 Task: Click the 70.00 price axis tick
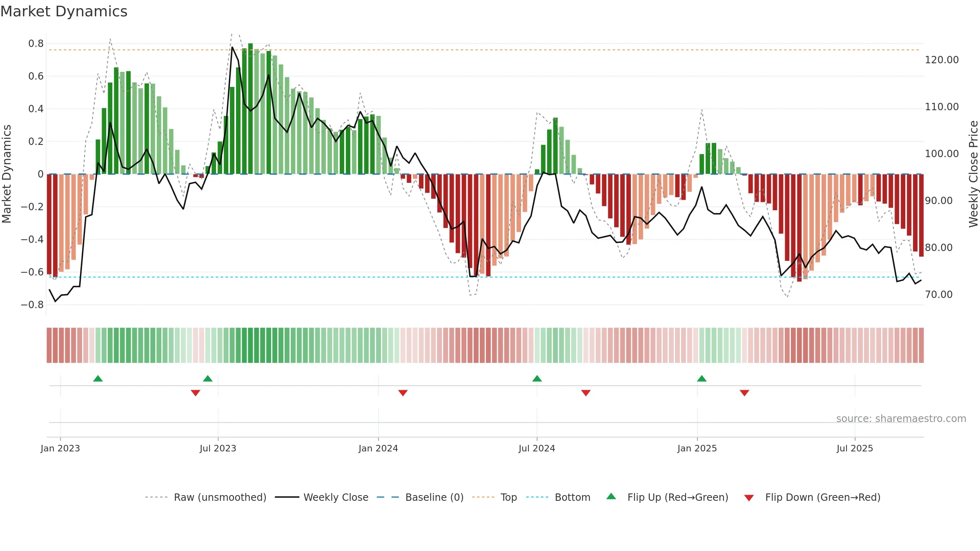tap(939, 295)
